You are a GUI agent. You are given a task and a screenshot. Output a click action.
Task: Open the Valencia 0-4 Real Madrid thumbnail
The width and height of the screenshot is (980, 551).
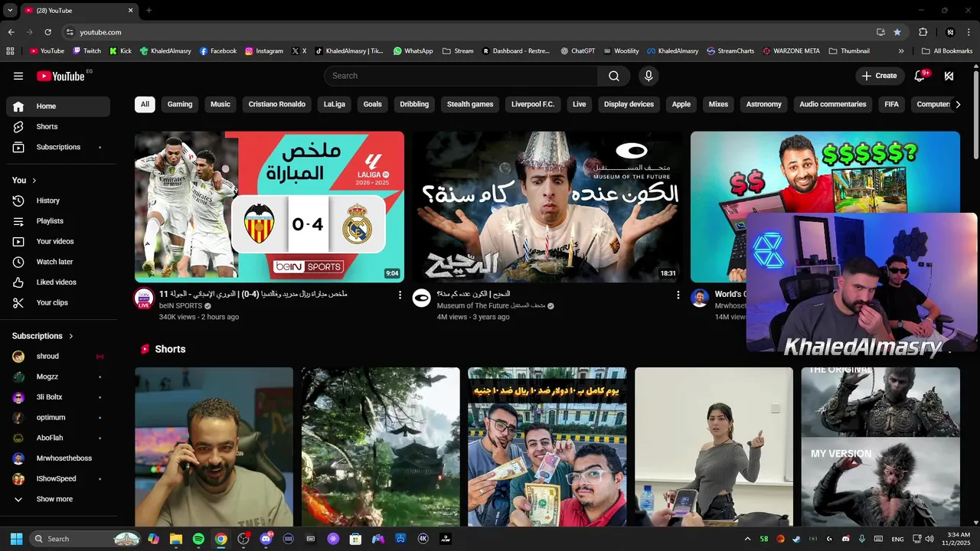click(x=269, y=207)
